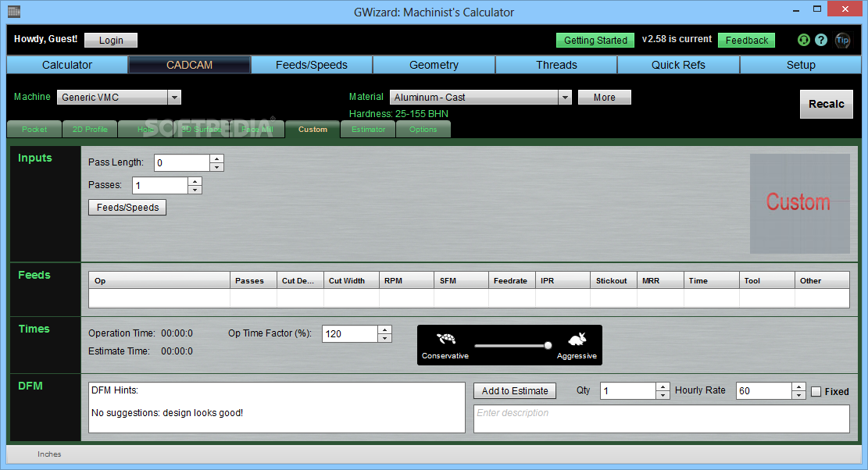Open the Threads tab
This screenshot has width=868, height=470.
click(x=556, y=65)
